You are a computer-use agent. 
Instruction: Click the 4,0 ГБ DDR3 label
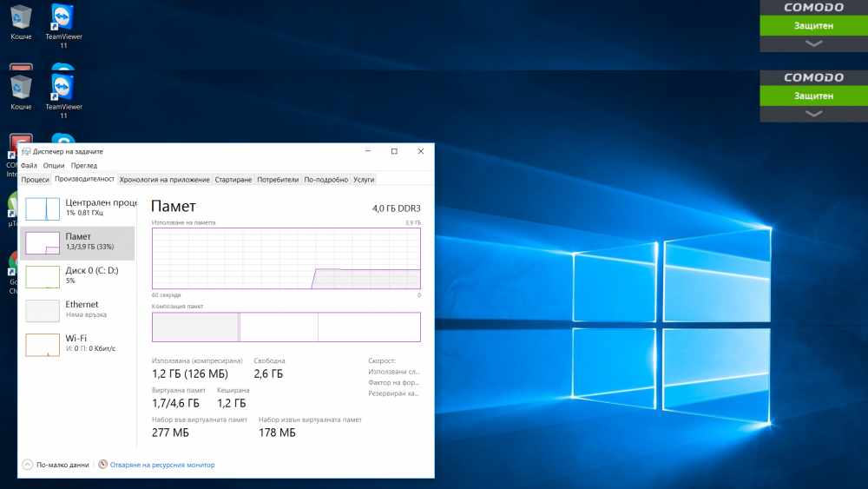[x=397, y=208]
